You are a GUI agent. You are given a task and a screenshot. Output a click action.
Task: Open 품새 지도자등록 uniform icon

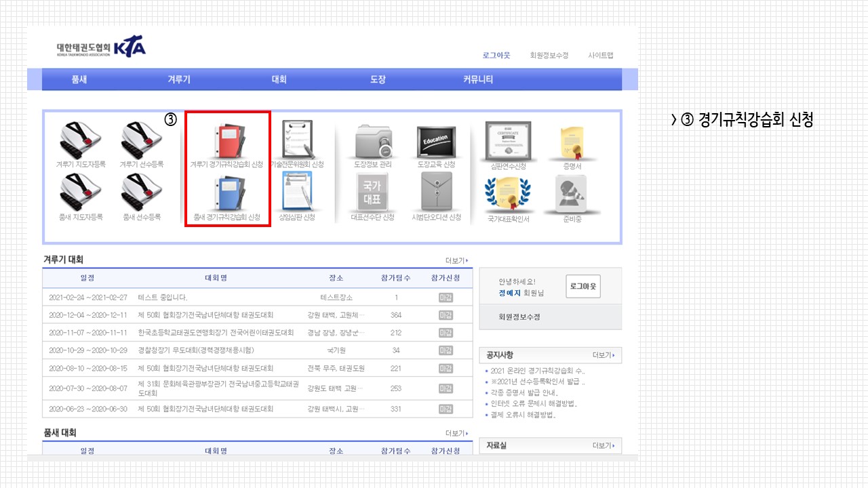tap(81, 193)
